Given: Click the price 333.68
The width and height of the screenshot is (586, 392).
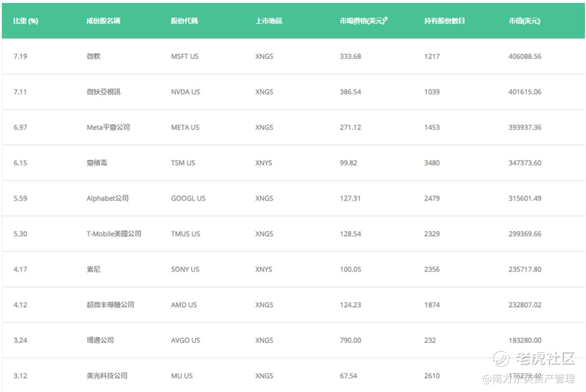Looking at the screenshot, I should click(351, 56).
